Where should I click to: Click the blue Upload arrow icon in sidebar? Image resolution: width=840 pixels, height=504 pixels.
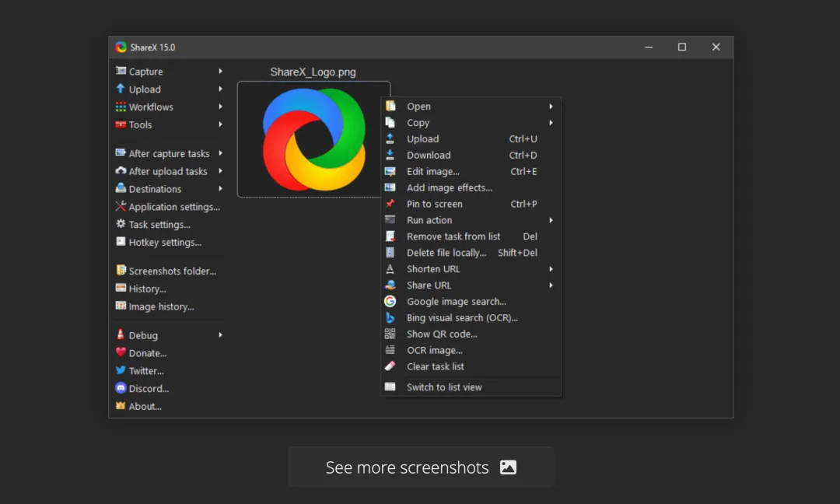click(x=121, y=89)
